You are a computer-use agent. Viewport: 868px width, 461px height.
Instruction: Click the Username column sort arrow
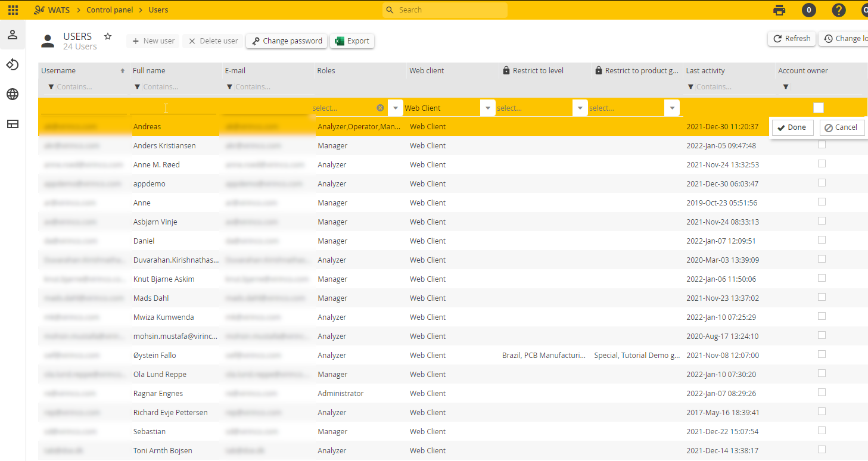pyautogui.click(x=123, y=71)
